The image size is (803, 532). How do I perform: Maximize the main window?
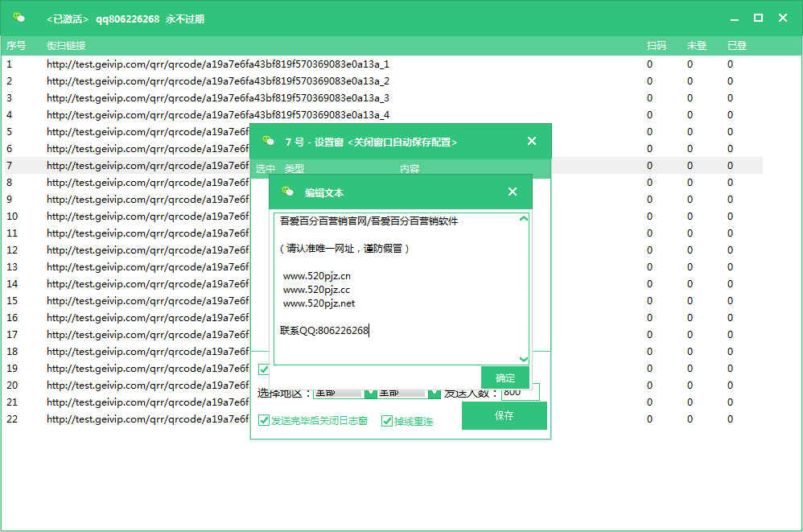758,18
